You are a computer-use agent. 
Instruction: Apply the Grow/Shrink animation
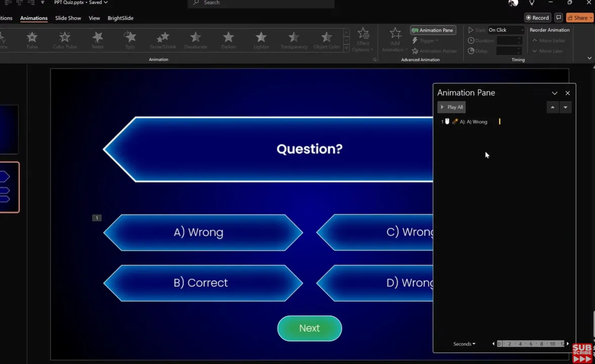(x=163, y=40)
